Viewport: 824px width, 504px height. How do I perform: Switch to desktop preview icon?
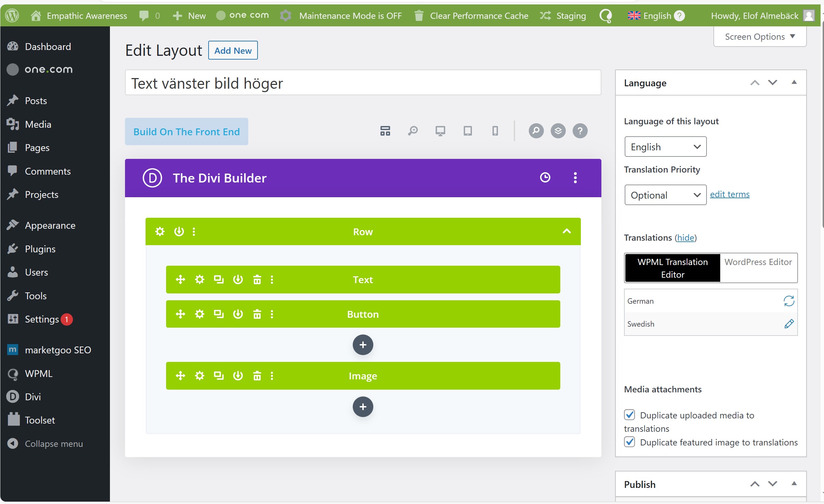click(x=440, y=131)
